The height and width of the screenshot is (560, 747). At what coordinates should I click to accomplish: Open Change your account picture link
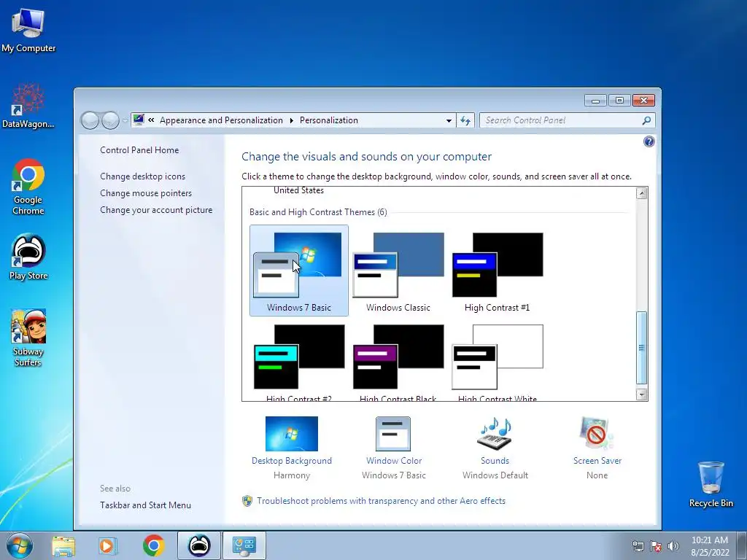156,210
